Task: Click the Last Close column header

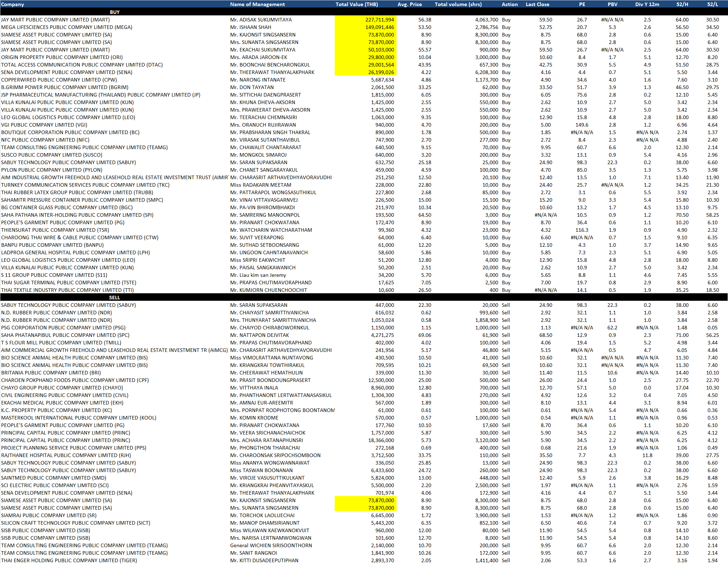Action: 537,4
